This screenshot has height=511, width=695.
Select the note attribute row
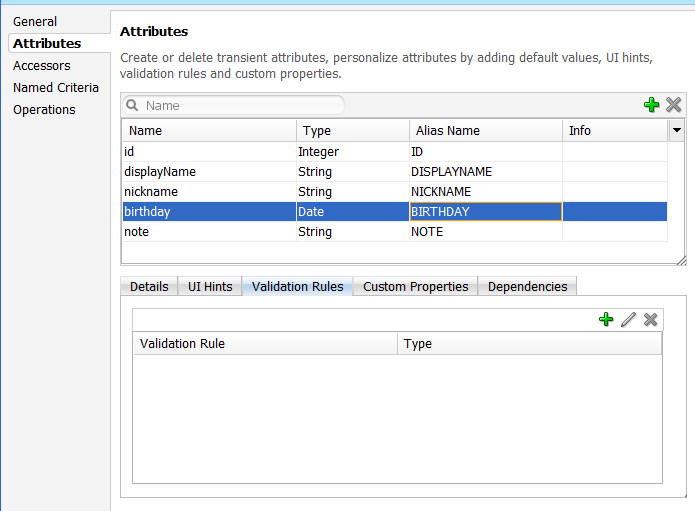(x=395, y=231)
